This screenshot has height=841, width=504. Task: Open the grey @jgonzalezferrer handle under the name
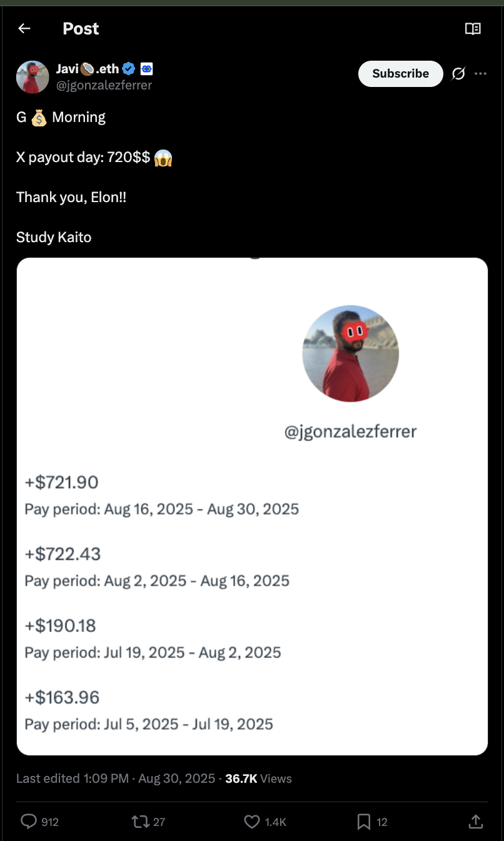[104, 85]
